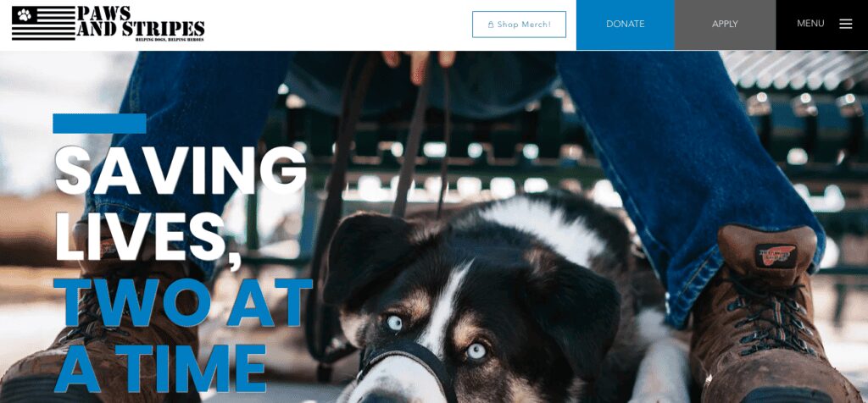Click the Red Wing logo on the boot
Screen dimensions: 868x403
tap(775, 256)
